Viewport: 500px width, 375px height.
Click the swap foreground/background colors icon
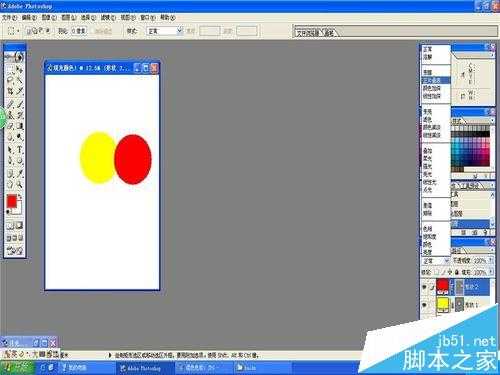tap(20, 197)
